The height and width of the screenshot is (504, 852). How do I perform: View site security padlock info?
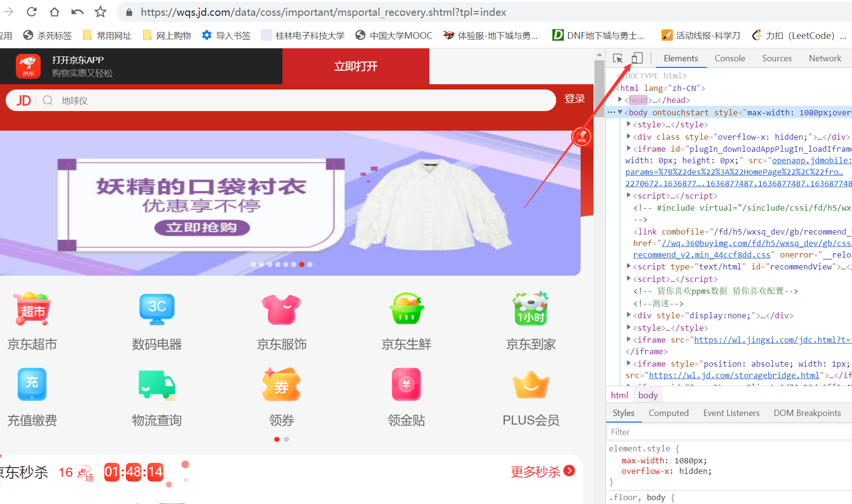(129, 12)
